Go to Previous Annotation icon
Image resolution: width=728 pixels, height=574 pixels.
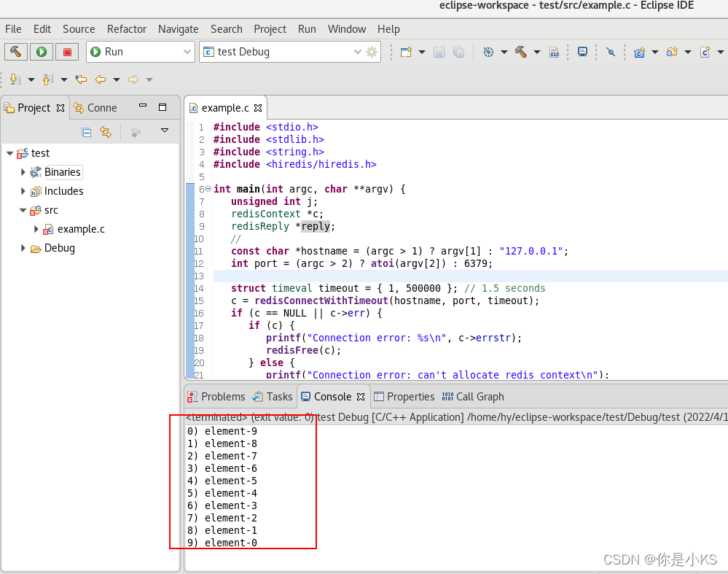(x=48, y=79)
